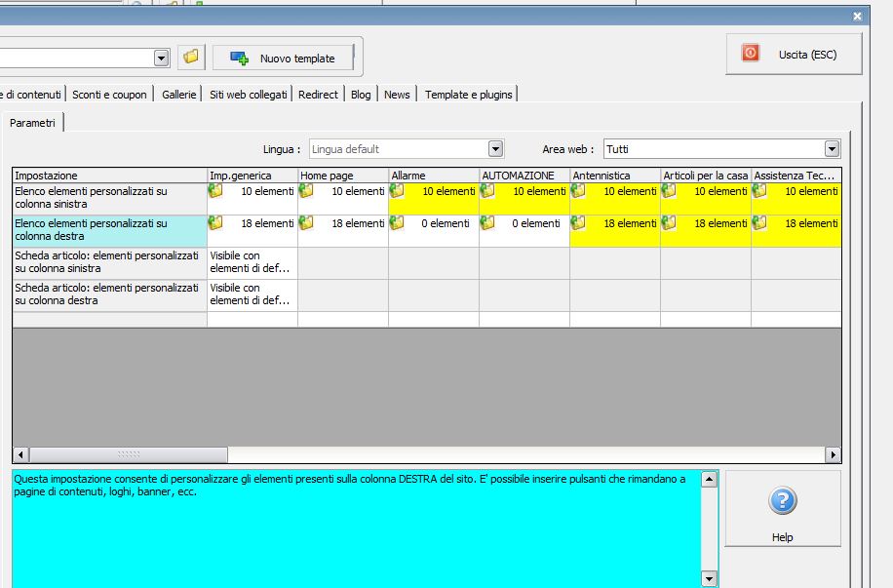Screen dimensions: 893x588
Task: Click '10 elementi' text in Imp.generica column
Action: tap(267, 191)
